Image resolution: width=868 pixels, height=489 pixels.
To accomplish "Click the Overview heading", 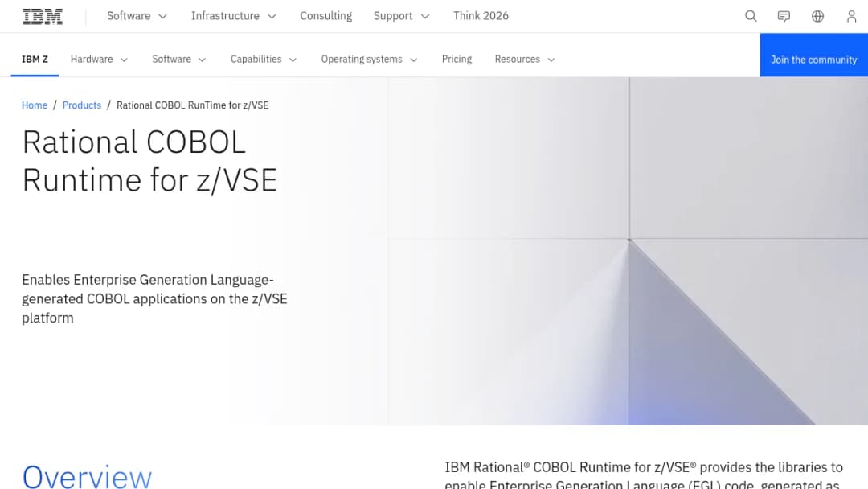I will point(87,476).
